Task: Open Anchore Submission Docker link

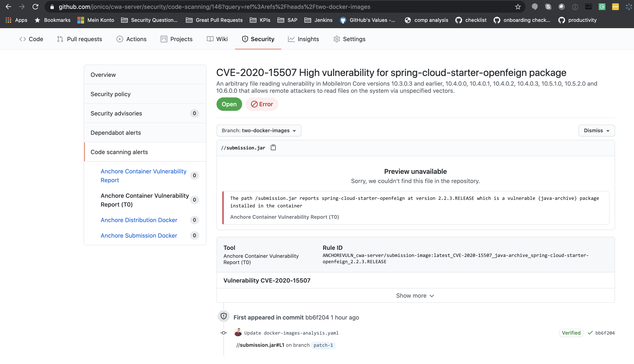Action: 139,235
